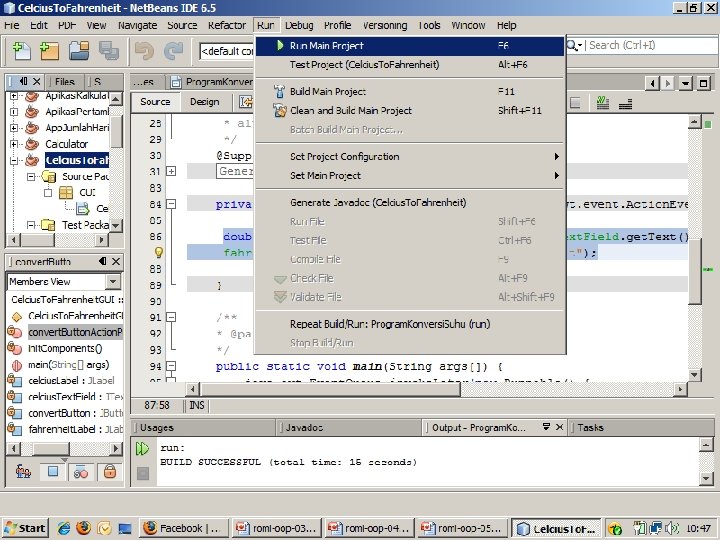This screenshot has width=720, height=540.
Task: Click Firefox icon in quick launch
Action: [x=84, y=528]
